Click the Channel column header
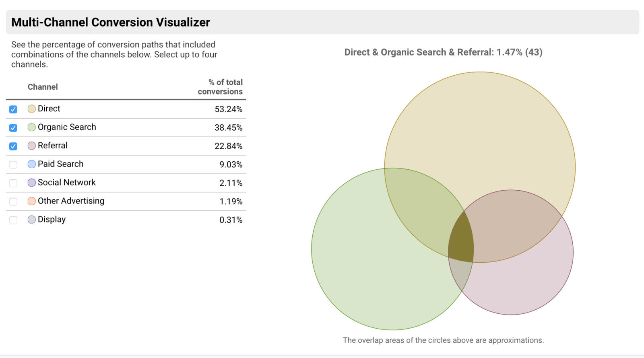This screenshot has height=358, width=644. 43,87
